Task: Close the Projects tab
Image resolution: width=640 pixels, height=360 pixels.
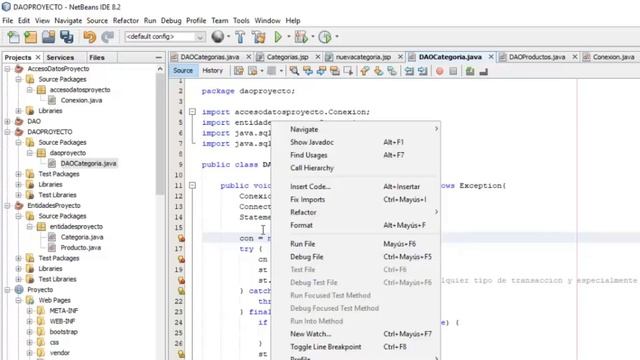Action: (38, 57)
